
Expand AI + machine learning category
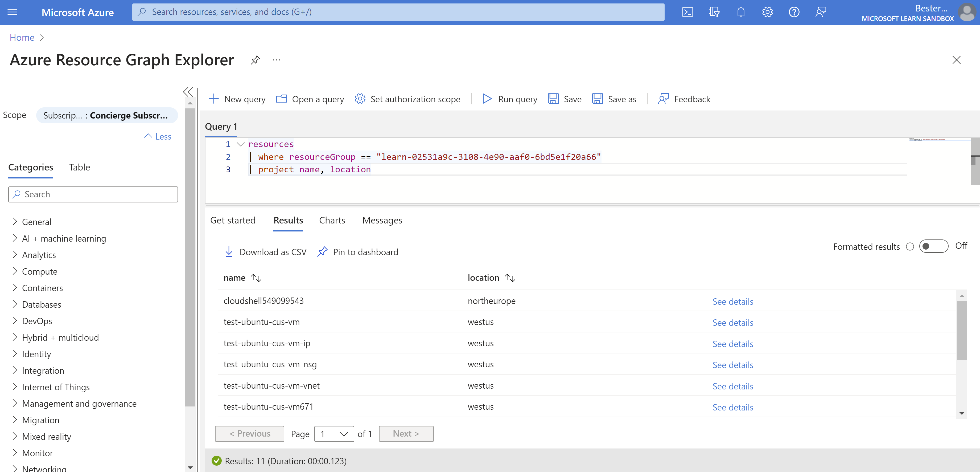pos(15,238)
